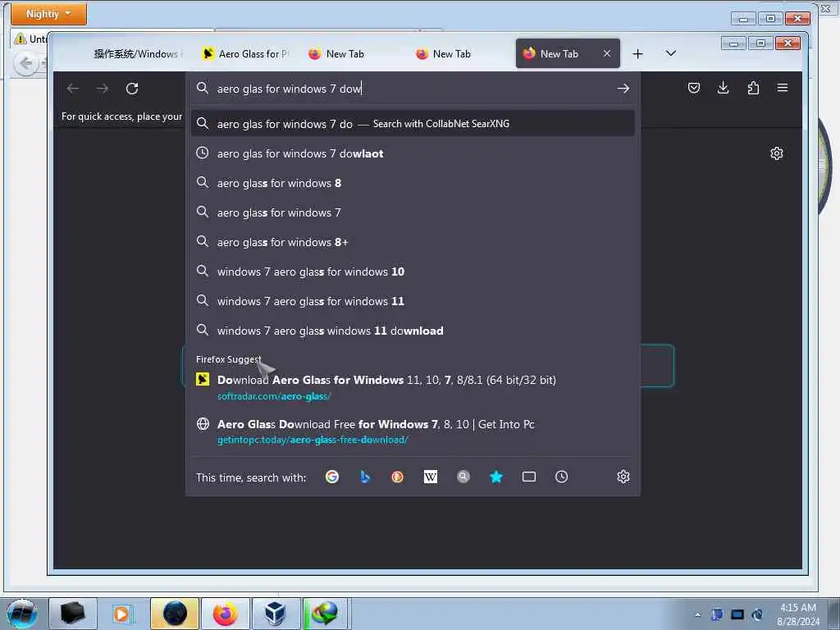This screenshot has width=840, height=630.
Task: Switch to the Aero Glass for P tab
Action: click(246, 53)
